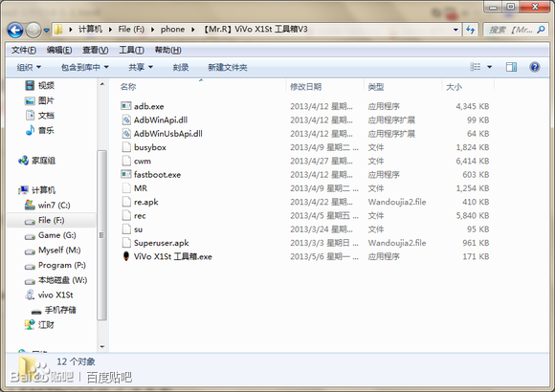This screenshot has width=555, height=392.
Task: Open the 编辑(E) menu
Action: (59, 51)
